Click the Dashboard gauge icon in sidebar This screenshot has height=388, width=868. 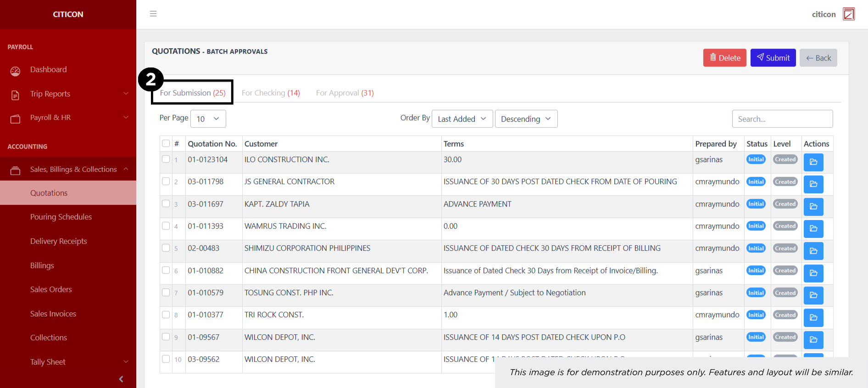click(x=16, y=71)
